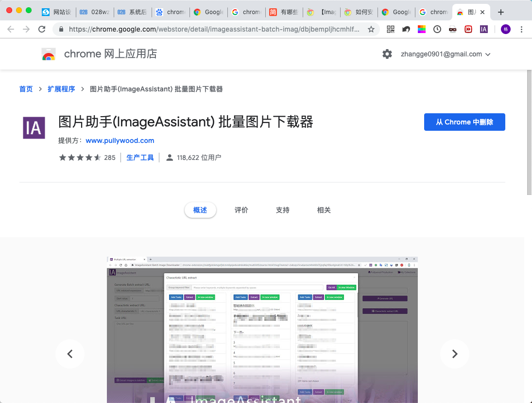Click the browser forward arrow
This screenshot has width=532, height=403.
click(26, 29)
